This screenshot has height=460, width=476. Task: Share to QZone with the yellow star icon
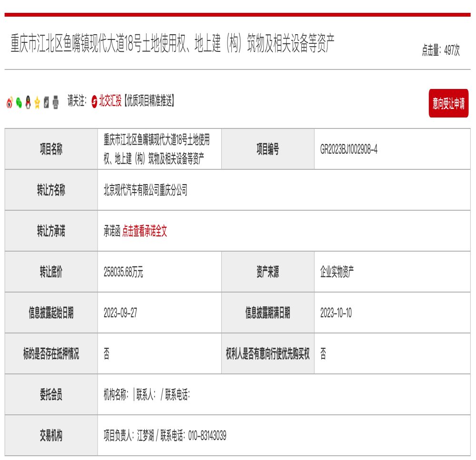[37, 102]
